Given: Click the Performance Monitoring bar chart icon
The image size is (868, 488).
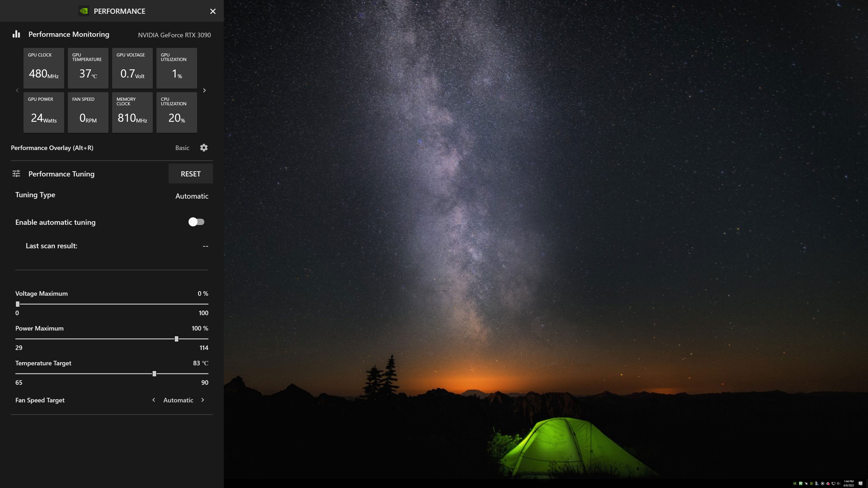Looking at the screenshot, I should pyautogui.click(x=16, y=34).
